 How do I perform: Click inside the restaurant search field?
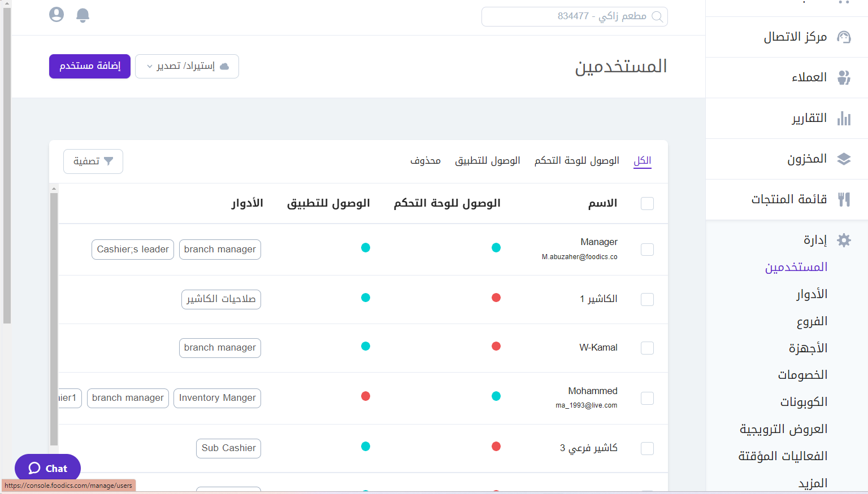574,16
